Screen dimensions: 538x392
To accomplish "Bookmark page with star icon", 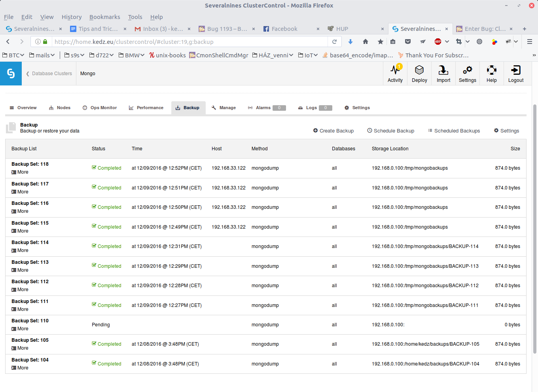I will click(x=381, y=42).
